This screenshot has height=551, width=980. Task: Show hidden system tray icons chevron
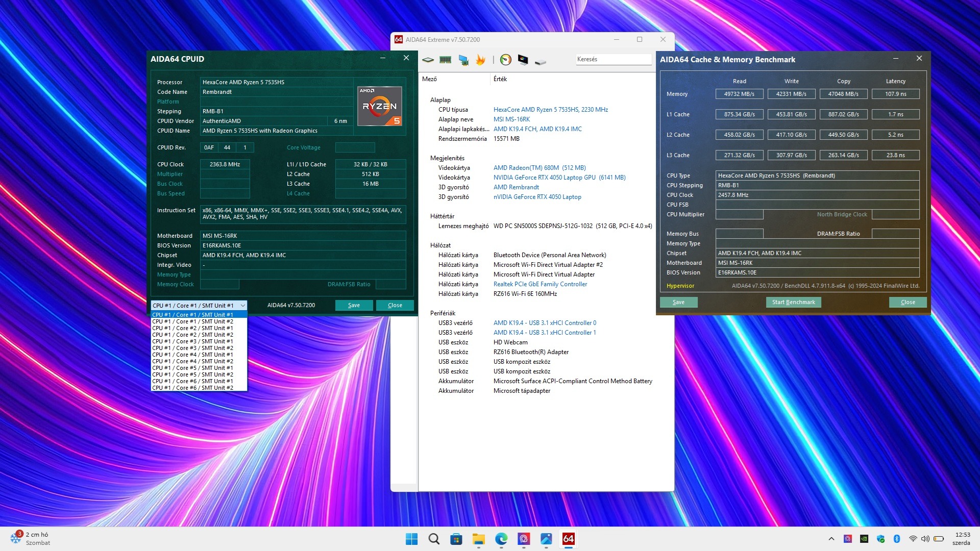click(831, 539)
